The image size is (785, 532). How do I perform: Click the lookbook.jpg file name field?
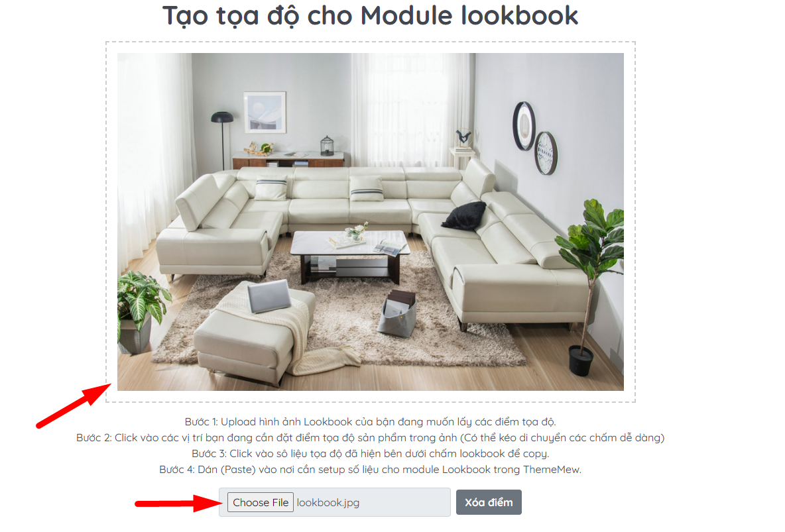pyautogui.click(x=334, y=502)
